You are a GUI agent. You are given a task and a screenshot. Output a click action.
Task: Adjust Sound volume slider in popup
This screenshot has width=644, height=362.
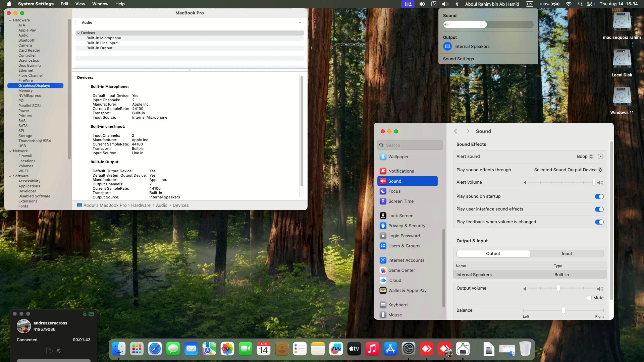click(488, 24)
